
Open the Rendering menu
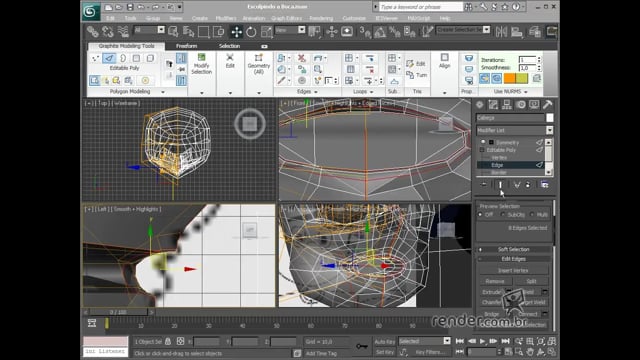click(x=321, y=18)
